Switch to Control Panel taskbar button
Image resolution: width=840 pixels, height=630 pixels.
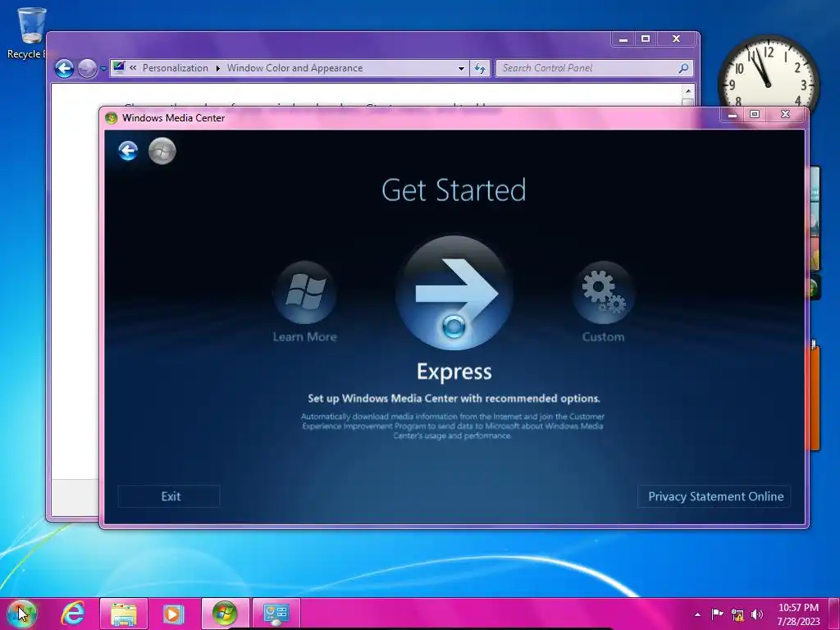click(276, 614)
